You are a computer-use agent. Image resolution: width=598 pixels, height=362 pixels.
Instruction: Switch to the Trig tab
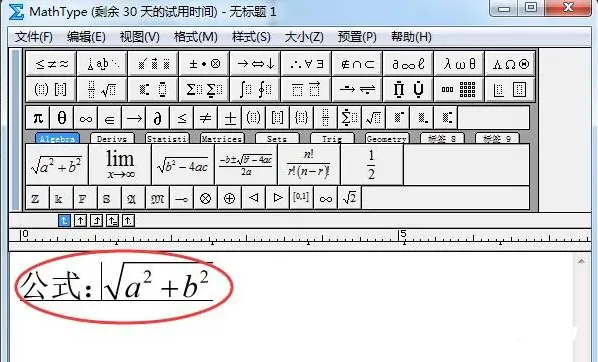332,138
